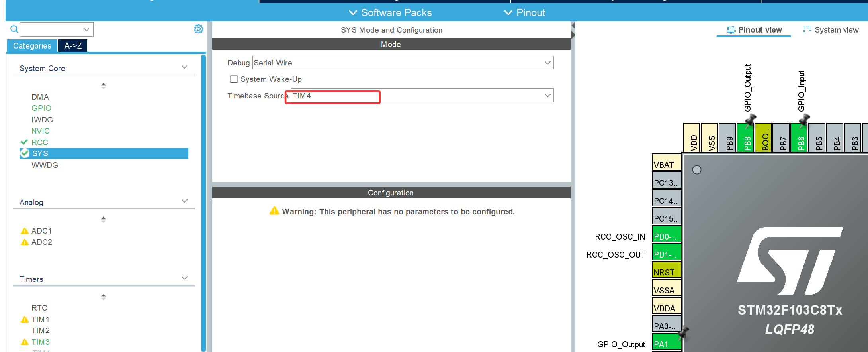868x352 pixels.
Task: Select the SYS peripheral row
Action: (104, 153)
